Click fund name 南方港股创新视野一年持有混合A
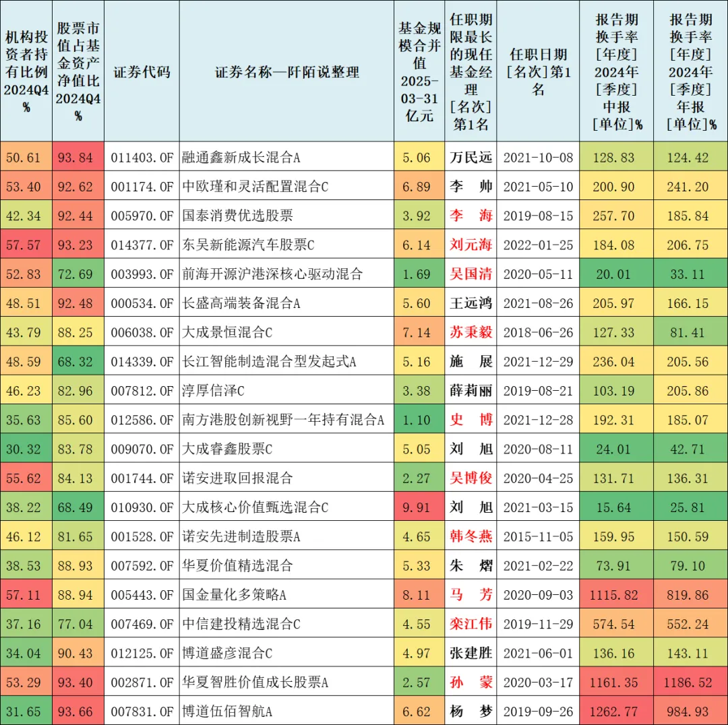This screenshot has width=728, height=725. coord(282,420)
